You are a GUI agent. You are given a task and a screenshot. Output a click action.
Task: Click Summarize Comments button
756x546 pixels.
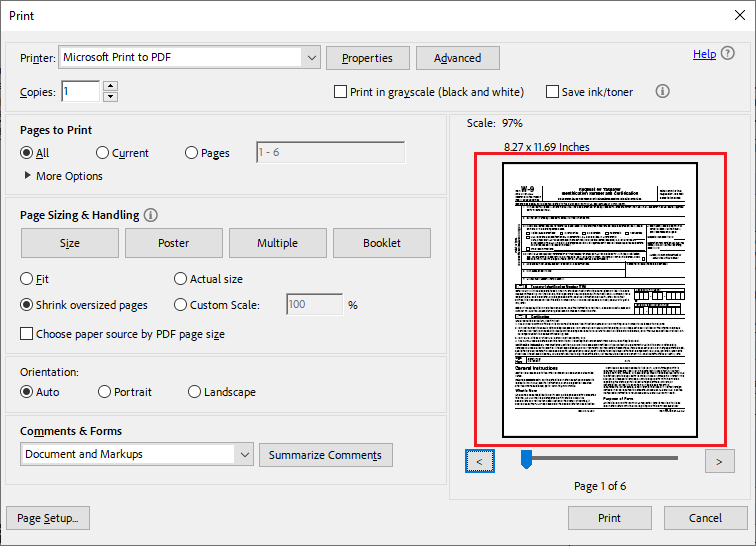(326, 455)
